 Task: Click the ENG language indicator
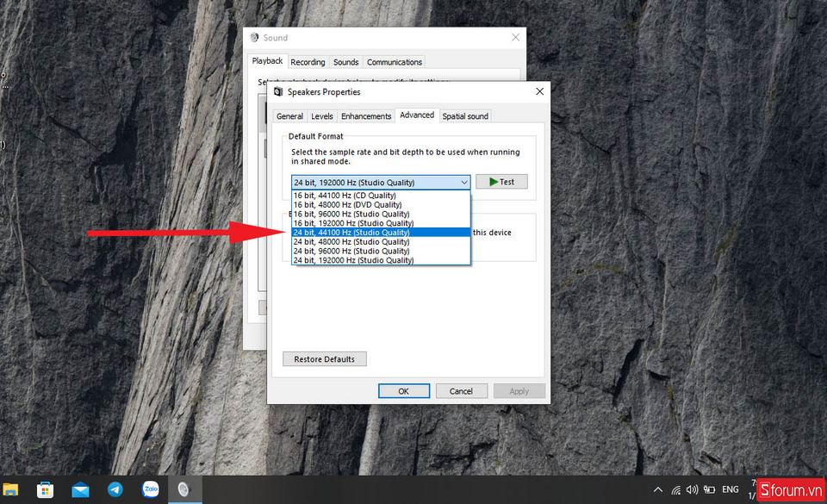click(730, 489)
